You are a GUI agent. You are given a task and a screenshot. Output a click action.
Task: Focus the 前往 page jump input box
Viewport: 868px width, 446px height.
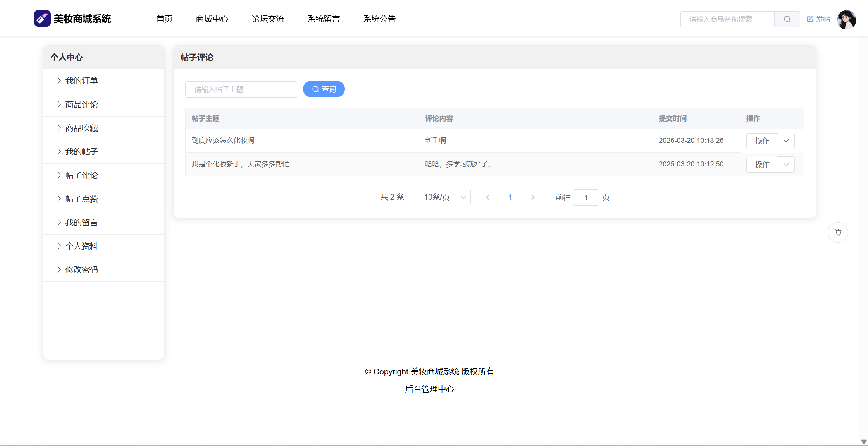(x=586, y=197)
